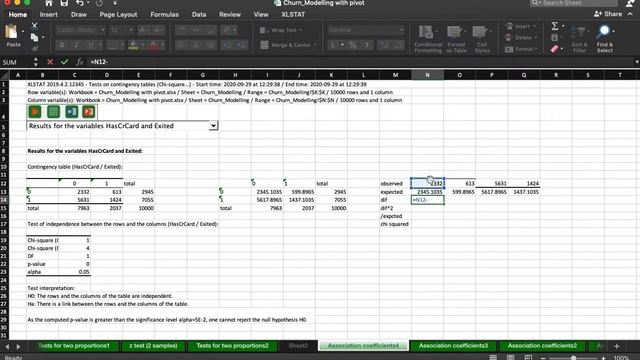Add a new sheet with plus
Viewport: 640px width, 360px height.
(x=616, y=346)
